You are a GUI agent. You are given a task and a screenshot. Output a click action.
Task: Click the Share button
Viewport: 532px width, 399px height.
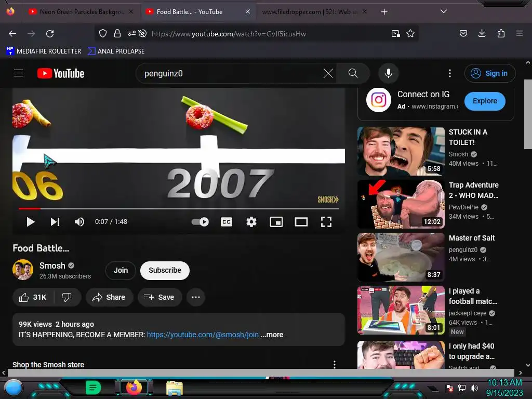[x=109, y=297]
